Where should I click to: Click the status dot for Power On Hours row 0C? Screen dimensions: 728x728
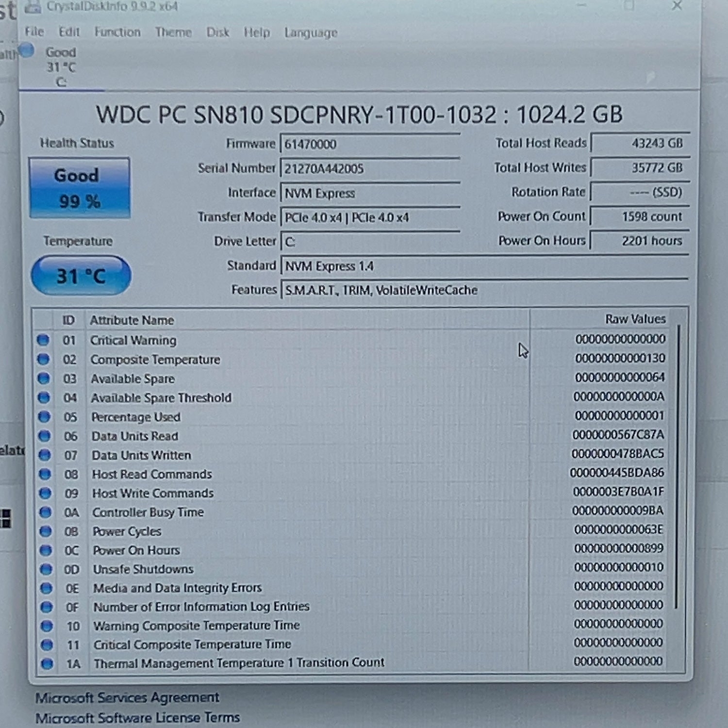click(46, 550)
